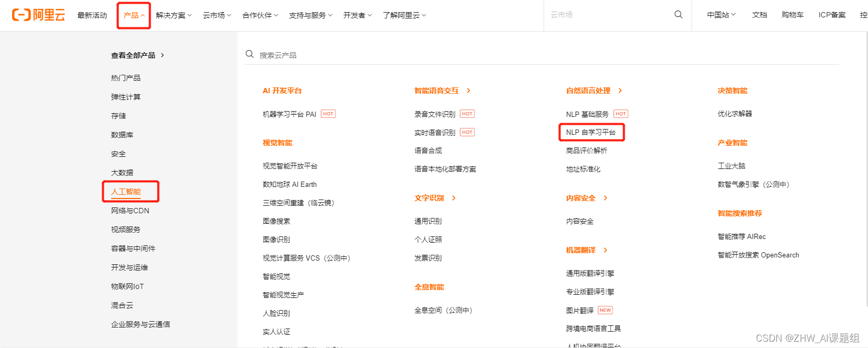The height and width of the screenshot is (348, 868).
Task: Open 视觉智能开放平台 link
Action: point(290,166)
